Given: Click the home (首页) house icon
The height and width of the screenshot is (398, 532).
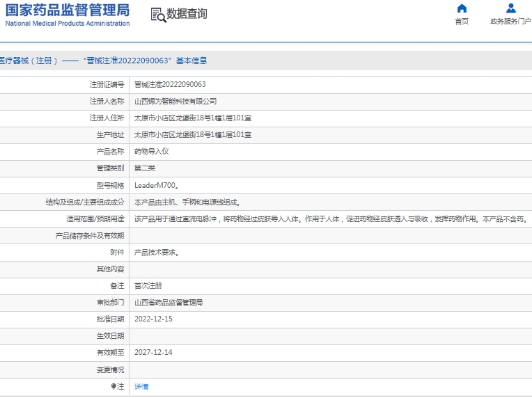Looking at the screenshot, I should [x=462, y=8].
